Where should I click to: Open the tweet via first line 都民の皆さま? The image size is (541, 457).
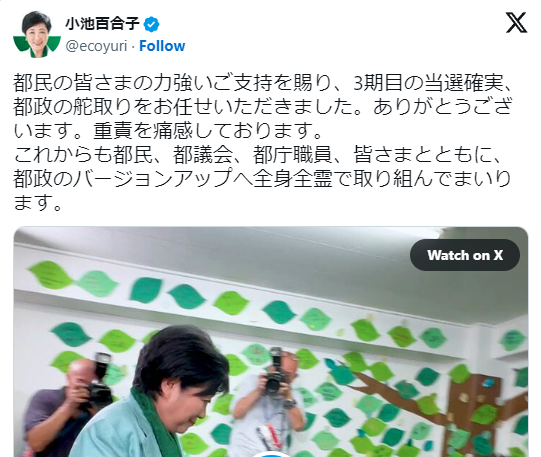tap(264, 83)
